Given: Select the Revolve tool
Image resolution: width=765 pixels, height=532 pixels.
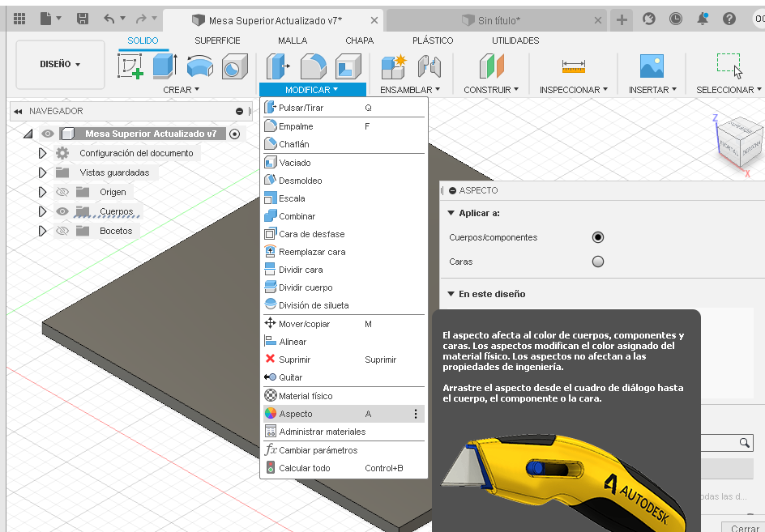Looking at the screenshot, I should (200, 66).
